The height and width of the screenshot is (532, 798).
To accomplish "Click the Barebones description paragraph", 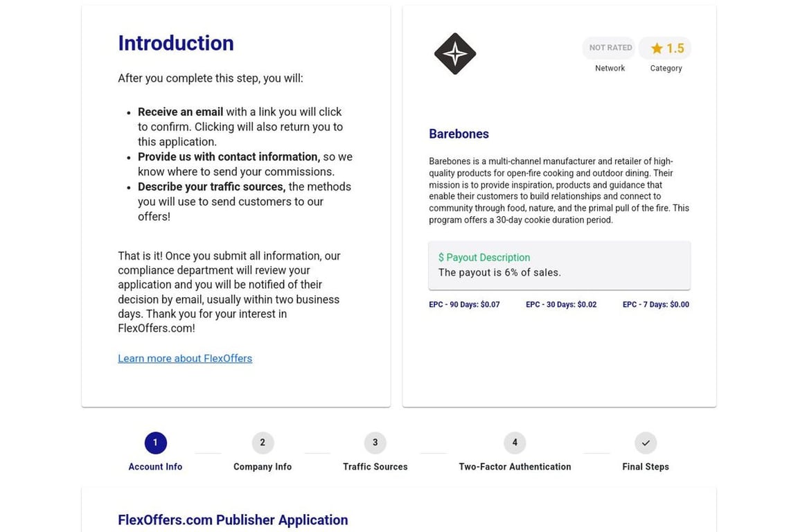I will [559, 190].
